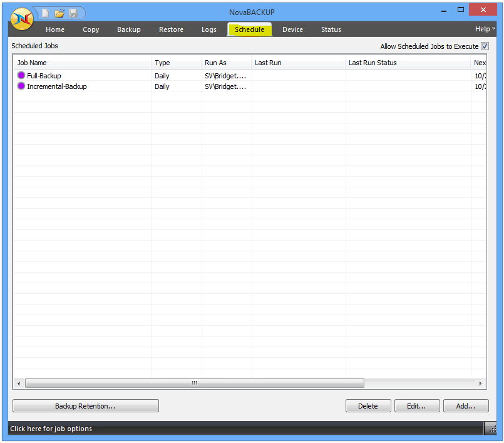504x443 pixels.
Task: Click purple status icon of Incremental-Backup job
Action: tap(21, 86)
